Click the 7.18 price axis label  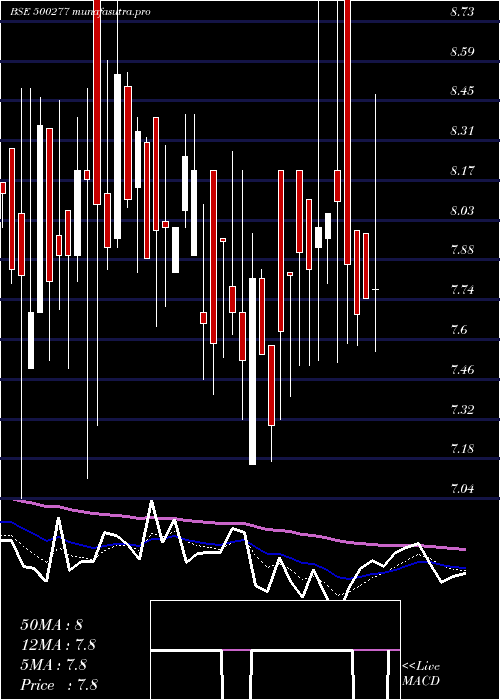click(x=462, y=449)
